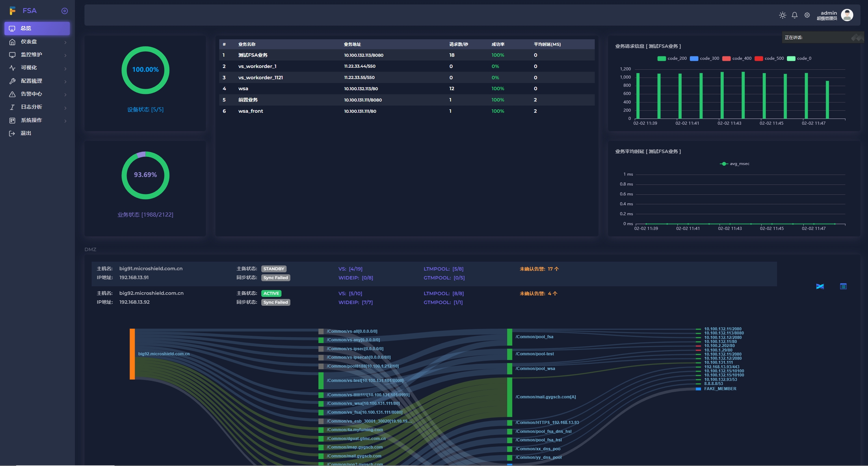Open the settings gear icon in header
The height and width of the screenshot is (466, 868).
coord(807,15)
